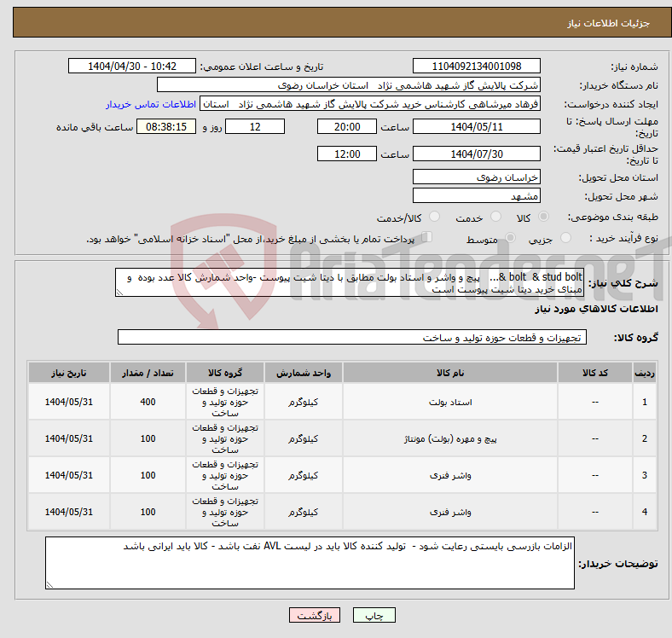Click the delivery city مشهد field
The image size is (672, 638).
476,195
